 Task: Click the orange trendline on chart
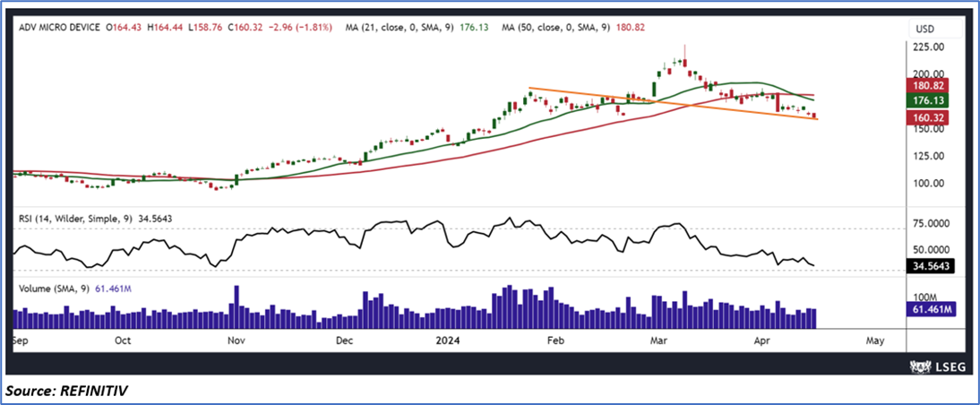[x=674, y=103]
